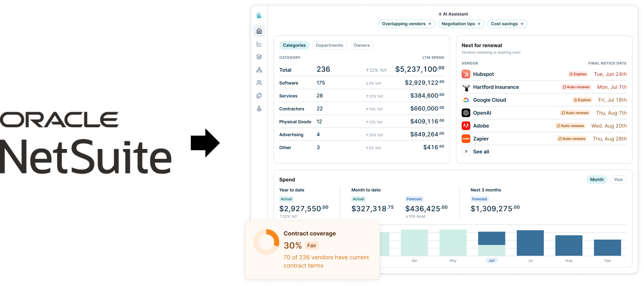Select the Categories tab
This screenshot has width=644, height=286.
[x=294, y=45]
